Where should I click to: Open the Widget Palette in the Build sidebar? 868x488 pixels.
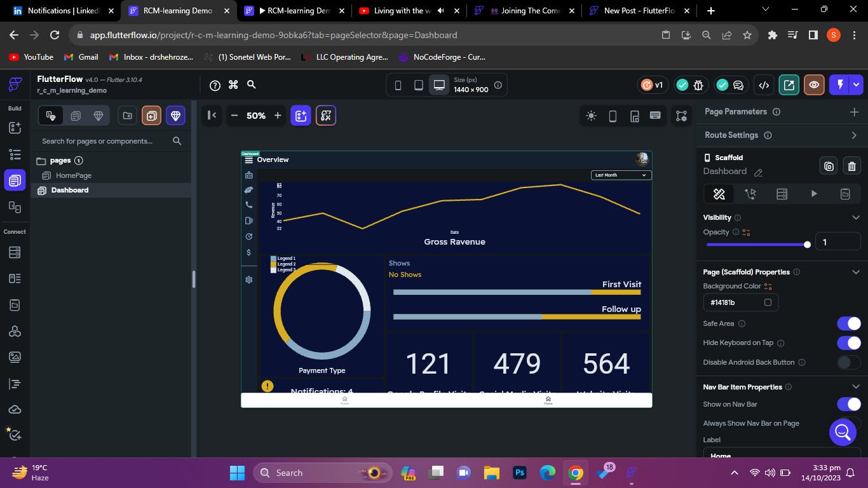[x=15, y=128]
